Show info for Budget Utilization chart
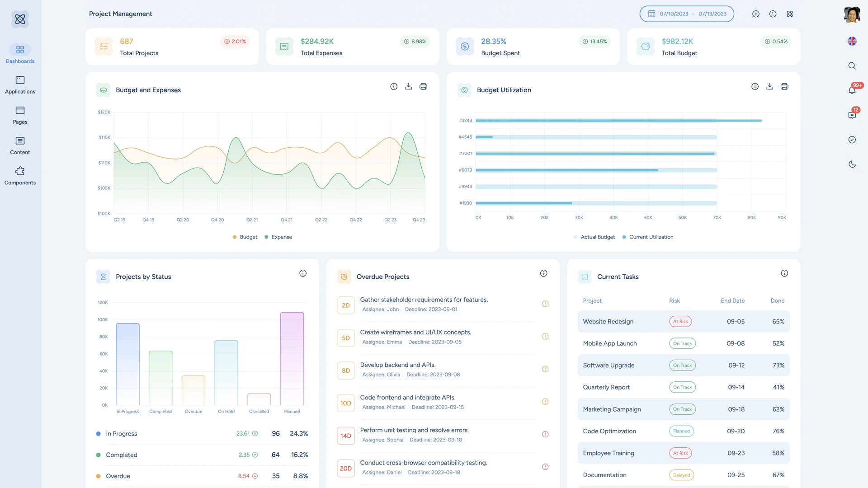The width and height of the screenshot is (868, 488). [755, 86]
